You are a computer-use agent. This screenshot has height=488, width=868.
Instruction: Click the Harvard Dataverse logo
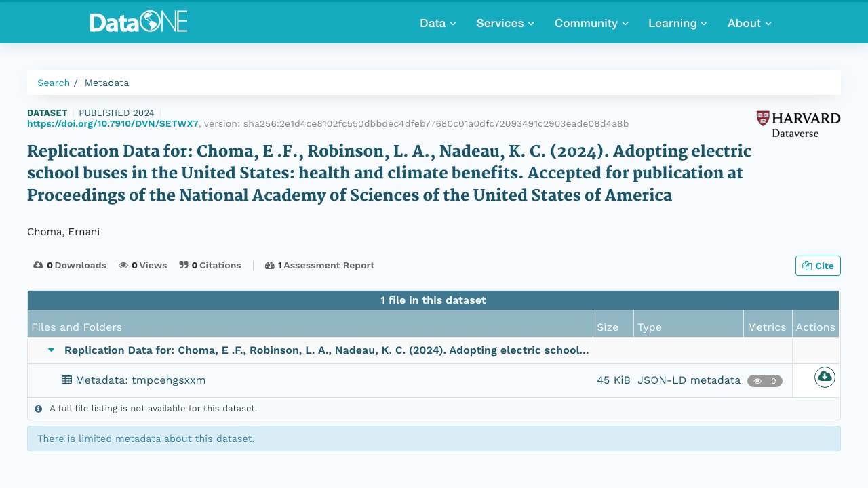(x=798, y=124)
